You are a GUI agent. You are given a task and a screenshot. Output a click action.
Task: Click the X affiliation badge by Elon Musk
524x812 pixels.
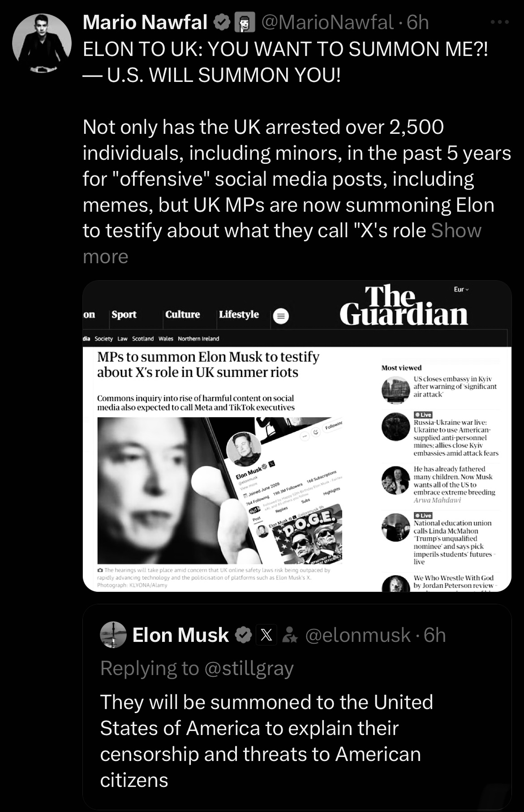(x=266, y=635)
